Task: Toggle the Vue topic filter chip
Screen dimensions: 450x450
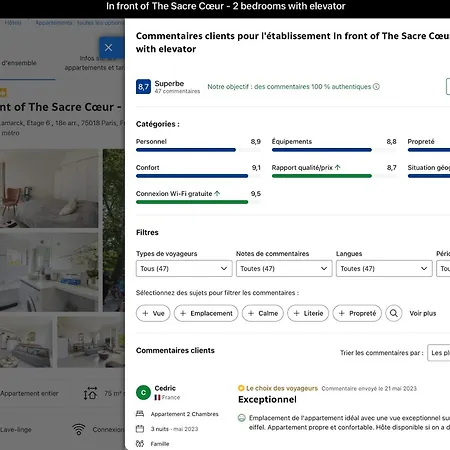Action: pos(153,313)
